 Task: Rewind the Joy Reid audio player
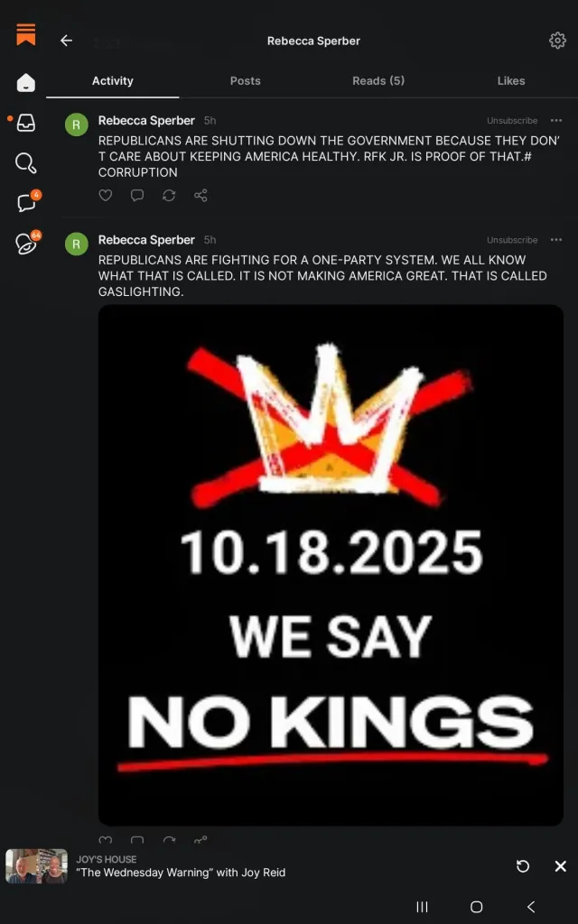[x=523, y=866]
